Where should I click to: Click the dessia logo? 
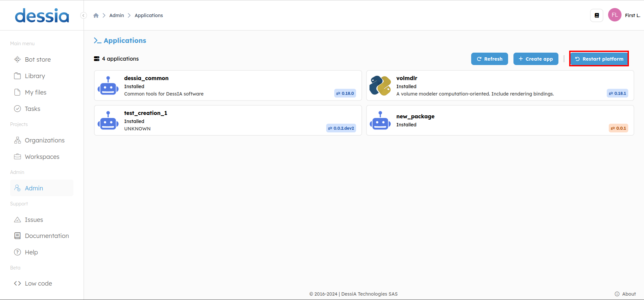click(42, 15)
